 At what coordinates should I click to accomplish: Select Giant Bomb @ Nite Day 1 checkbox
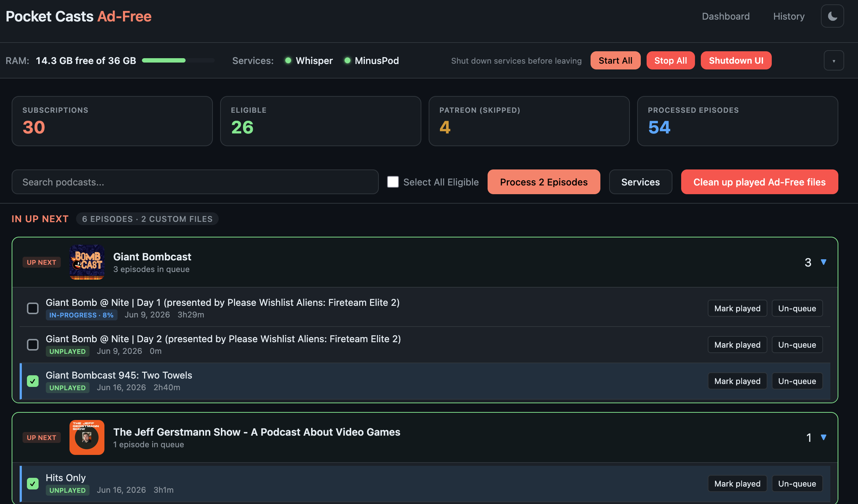[x=33, y=308]
